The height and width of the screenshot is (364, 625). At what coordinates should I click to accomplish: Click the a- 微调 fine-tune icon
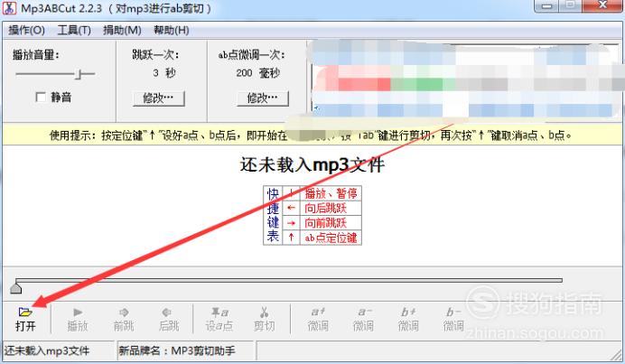coord(363,312)
